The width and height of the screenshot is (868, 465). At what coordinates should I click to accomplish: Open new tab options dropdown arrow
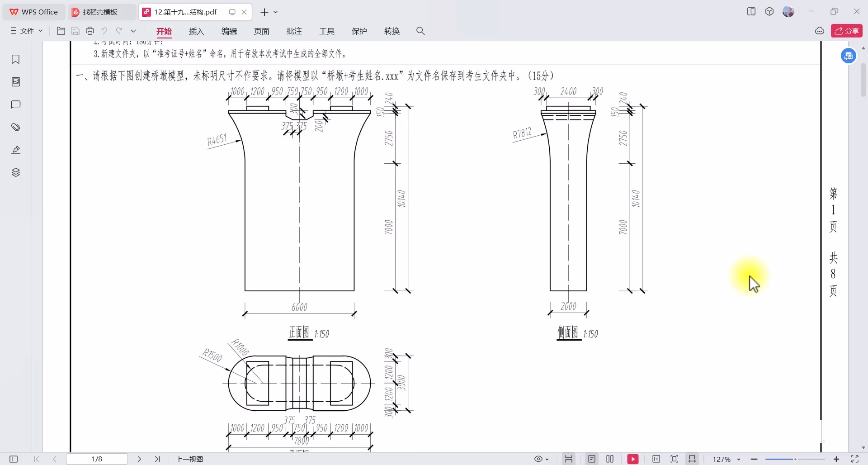(276, 12)
